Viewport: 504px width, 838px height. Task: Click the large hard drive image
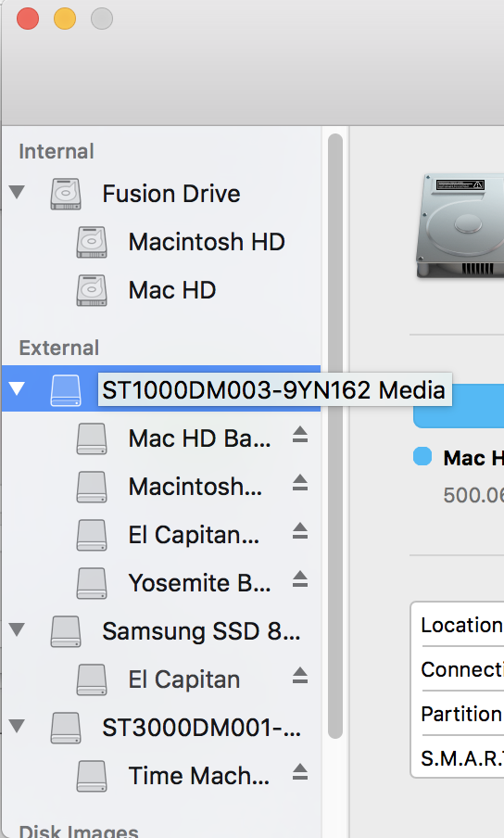tap(460, 225)
